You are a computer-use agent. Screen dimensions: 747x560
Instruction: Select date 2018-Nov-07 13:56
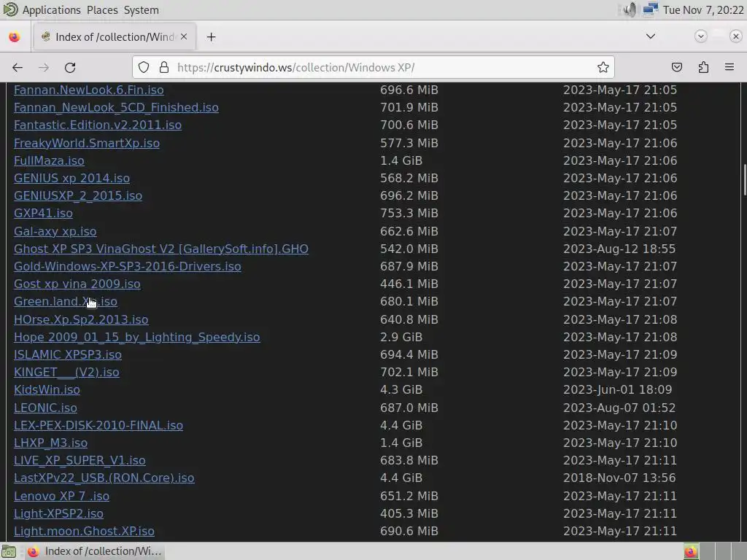coord(619,478)
